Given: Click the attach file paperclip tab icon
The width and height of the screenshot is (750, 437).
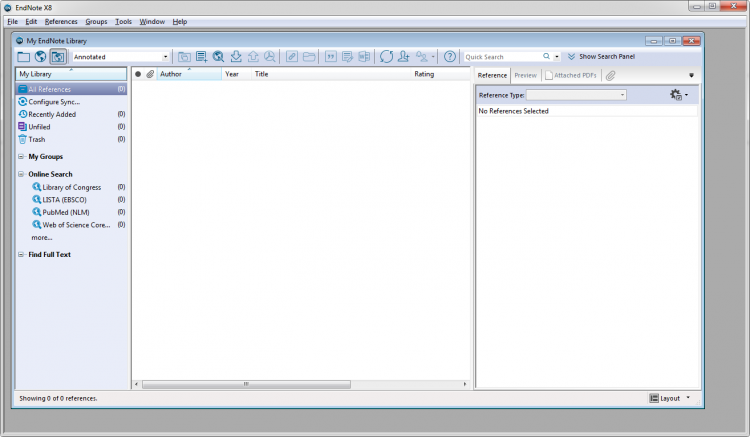Looking at the screenshot, I should 610,76.
